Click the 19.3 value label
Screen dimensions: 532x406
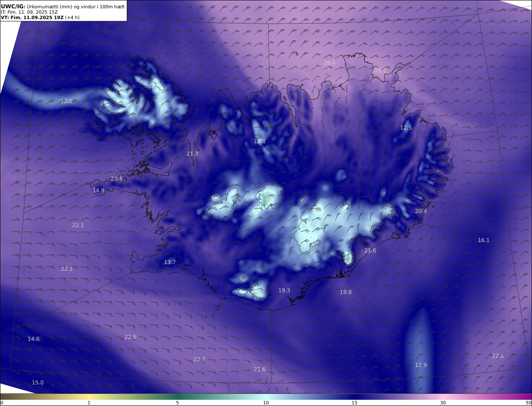[x=284, y=291]
